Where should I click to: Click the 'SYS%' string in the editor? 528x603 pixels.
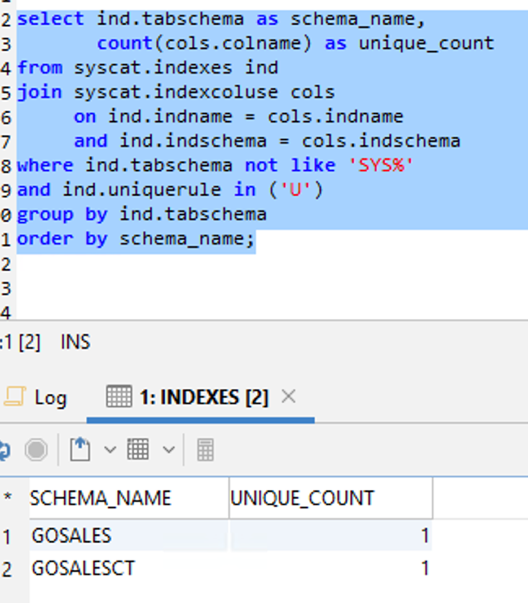pos(380,165)
